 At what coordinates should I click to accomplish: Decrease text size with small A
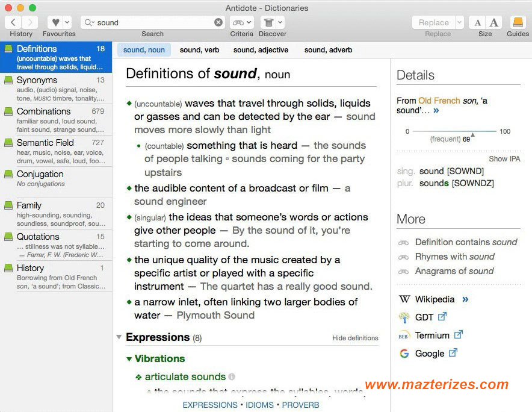click(x=477, y=22)
